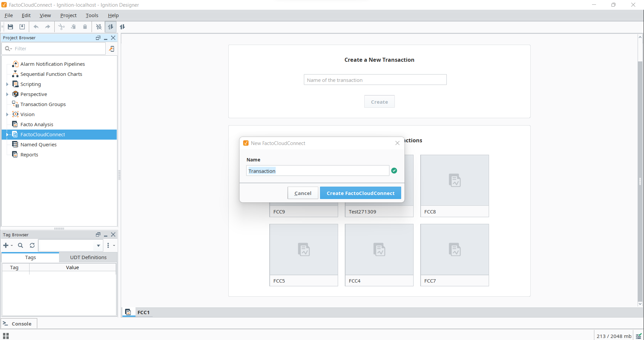Viewport: 644px width, 340px height.
Task: Open the add tag plus dropdown
Action: click(x=8, y=246)
